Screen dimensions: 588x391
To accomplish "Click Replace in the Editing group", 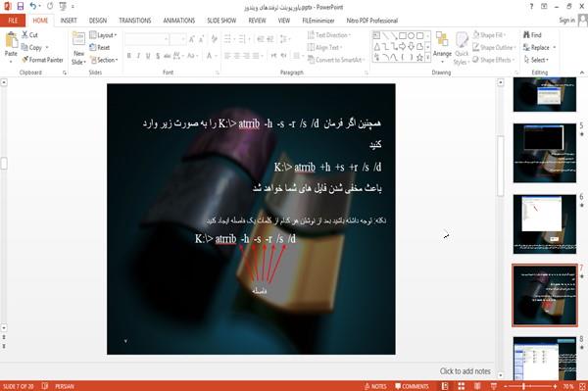I will pos(537,47).
